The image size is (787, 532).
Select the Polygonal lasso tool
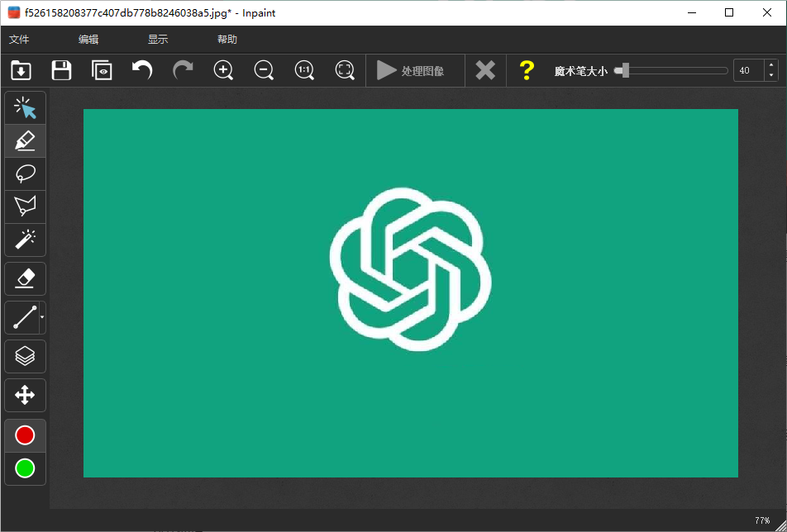pyautogui.click(x=25, y=207)
